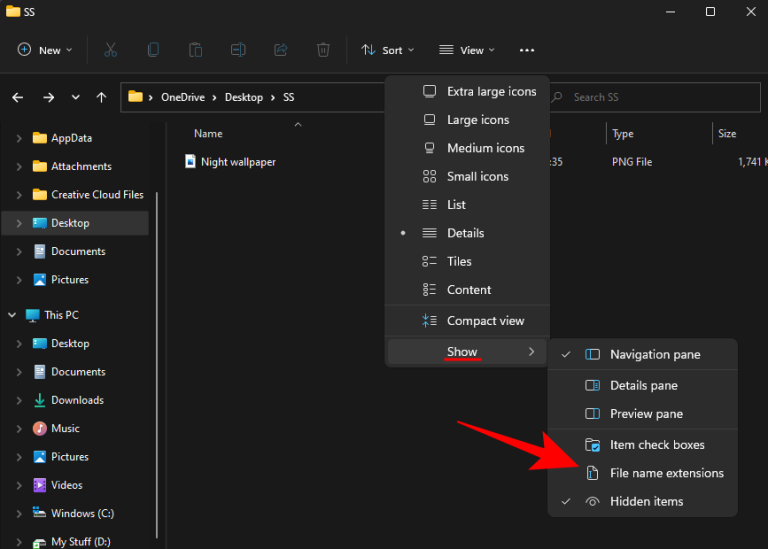The image size is (768, 549).
Task: Enable File name extensions option
Action: [x=666, y=473]
